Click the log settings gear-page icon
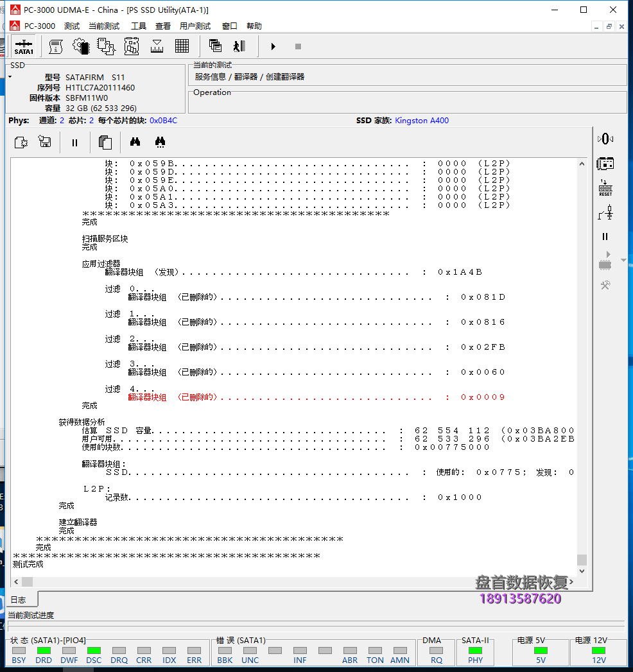Screen dimensions: 633x672 pos(21,142)
